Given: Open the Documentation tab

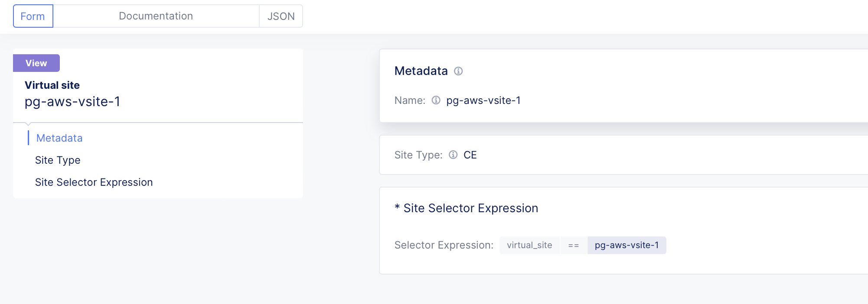Looking at the screenshot, I should click(x=155, y=16).
